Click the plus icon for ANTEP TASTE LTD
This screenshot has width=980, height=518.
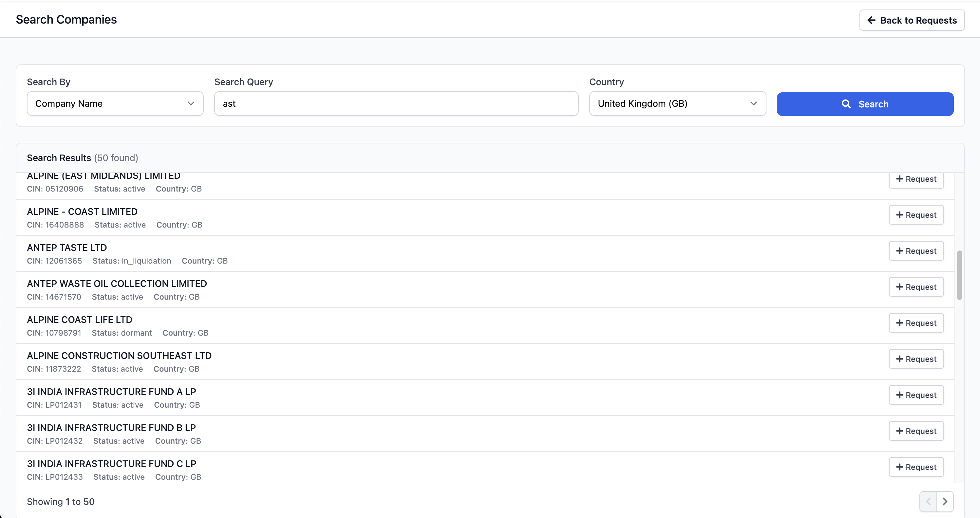point(899,251)
